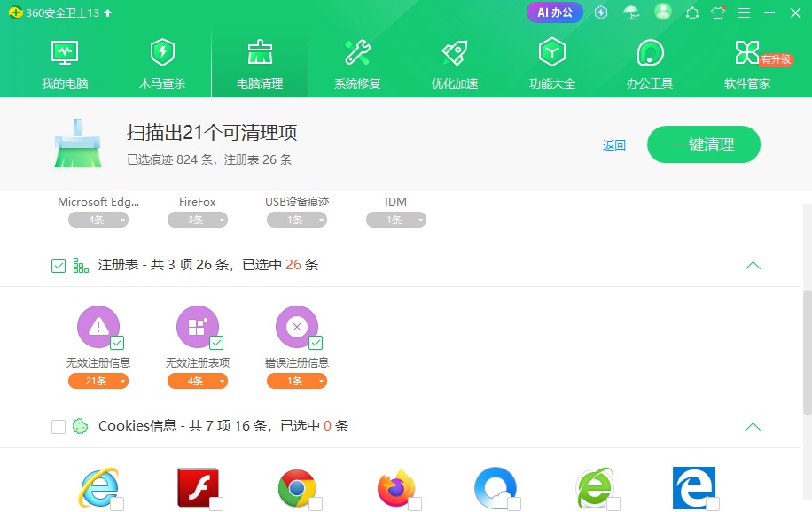Open USB设备痕迹 1条 dropdown

(x=297, y=220)
